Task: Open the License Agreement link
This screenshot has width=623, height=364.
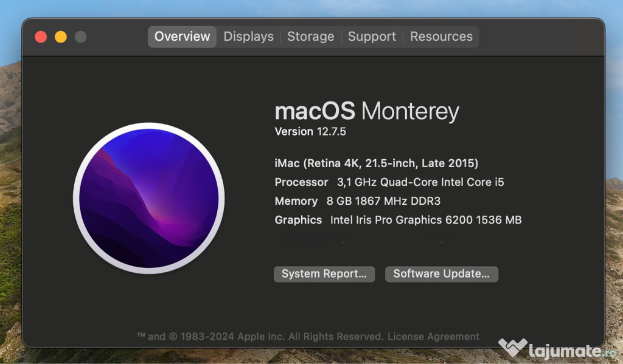Action: click(433, 337)
